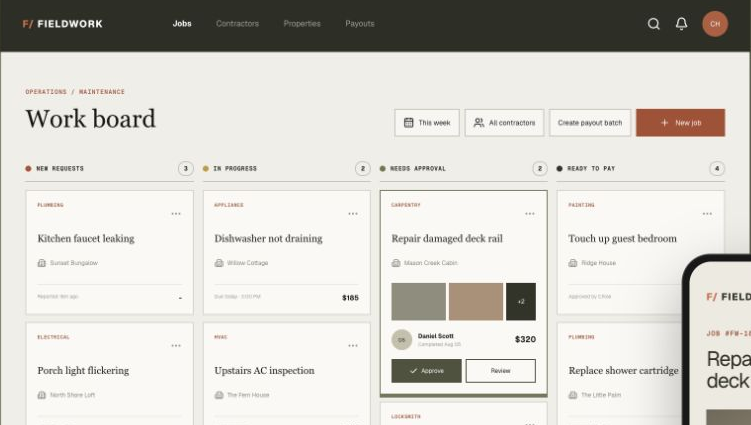Click Create payout batch button
751x425 pixels.
tap(590, 123)
